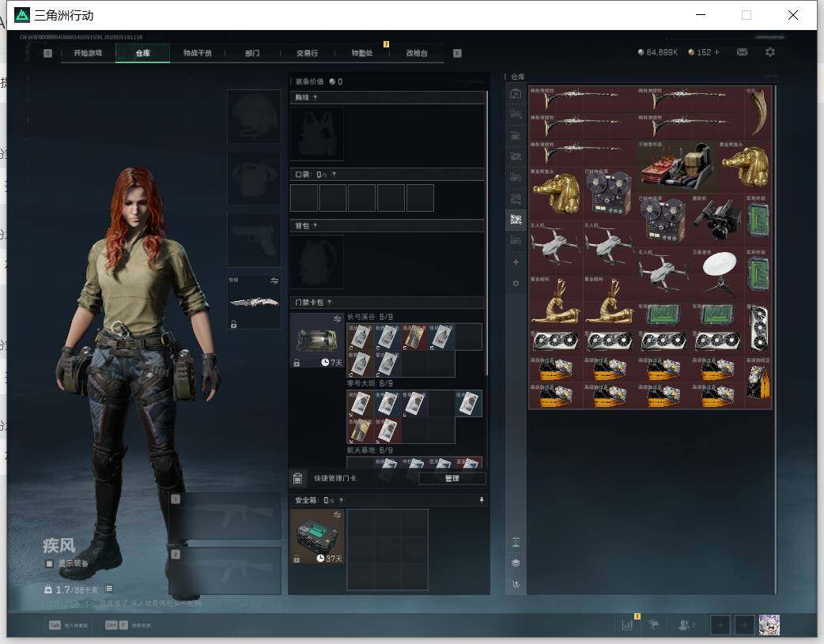
Task: Select the empty backpack slot
Action: pos(317,262)
